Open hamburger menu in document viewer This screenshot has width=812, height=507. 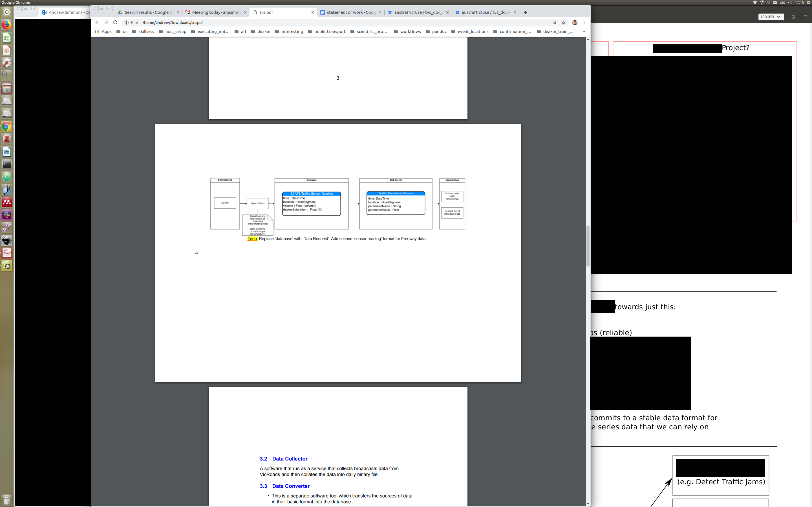805,17
